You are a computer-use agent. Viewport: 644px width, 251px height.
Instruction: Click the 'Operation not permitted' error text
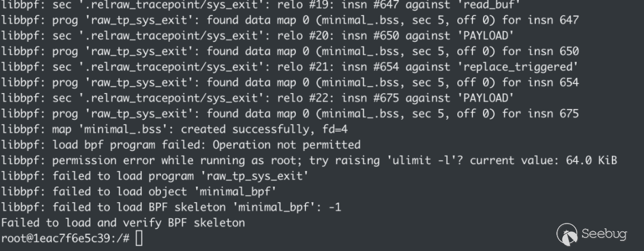(x=286, y=145)
